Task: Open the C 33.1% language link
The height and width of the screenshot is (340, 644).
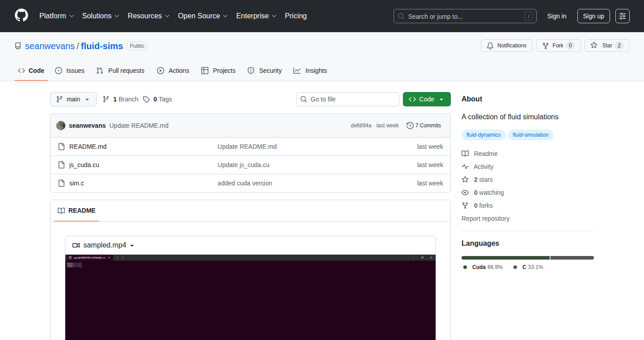Action: click(x=528, y=267)
